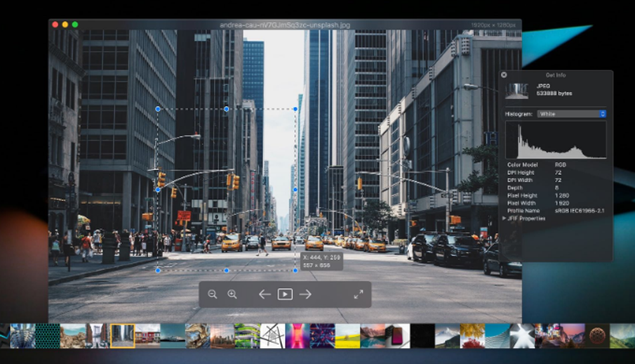
Task: Click the Pixel Height value 1 280
Action: click(562, 196)
